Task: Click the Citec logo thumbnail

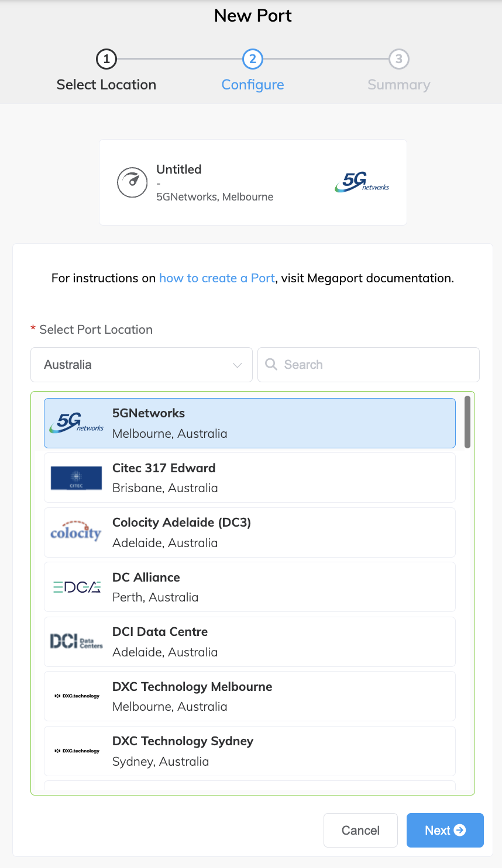Action: (76, 478)
